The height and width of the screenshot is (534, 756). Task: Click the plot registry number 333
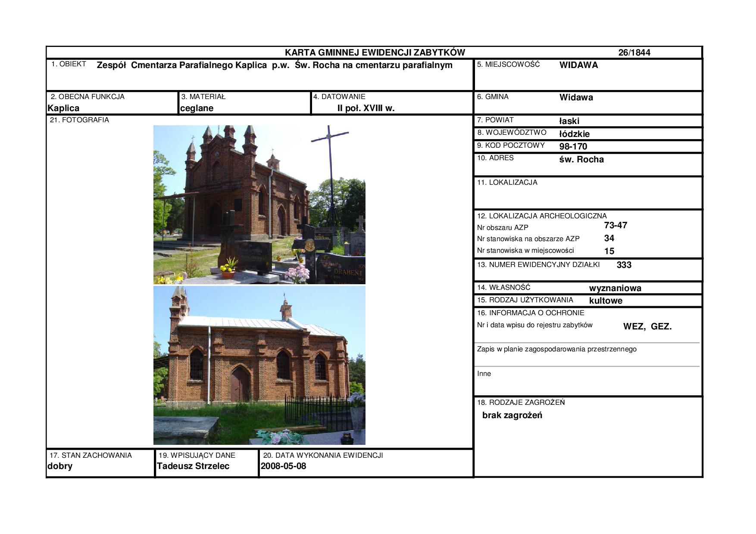[x=624, y=265]
